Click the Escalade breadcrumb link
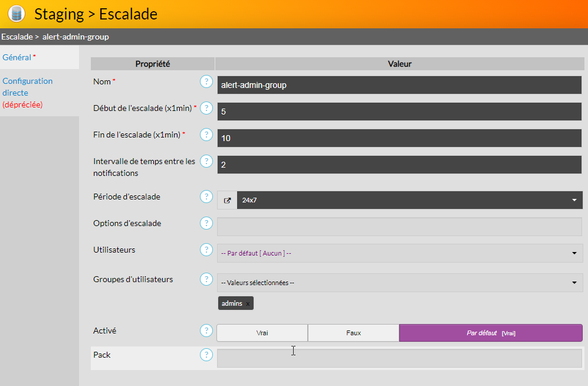588x386 pixels. [x=16, y=37]
